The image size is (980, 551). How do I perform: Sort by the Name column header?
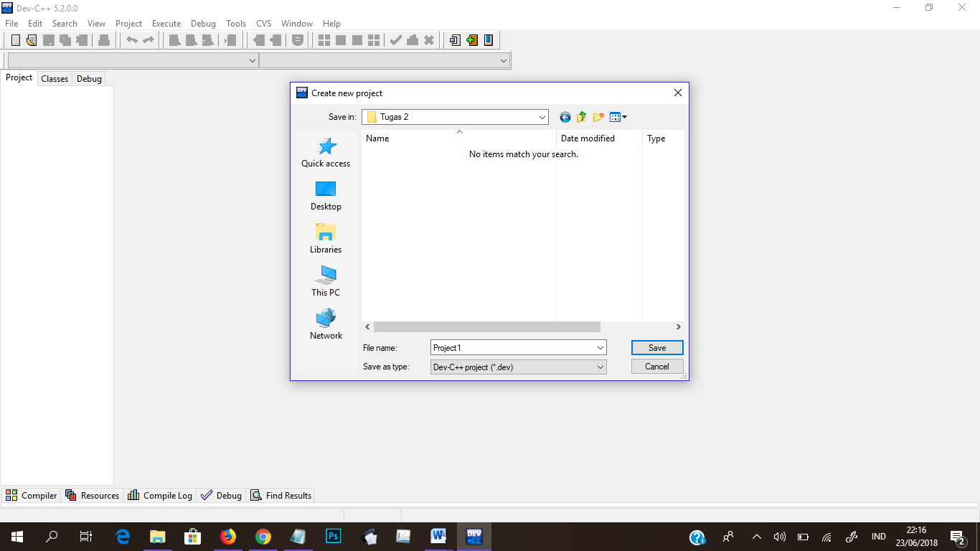coord(458,138)
